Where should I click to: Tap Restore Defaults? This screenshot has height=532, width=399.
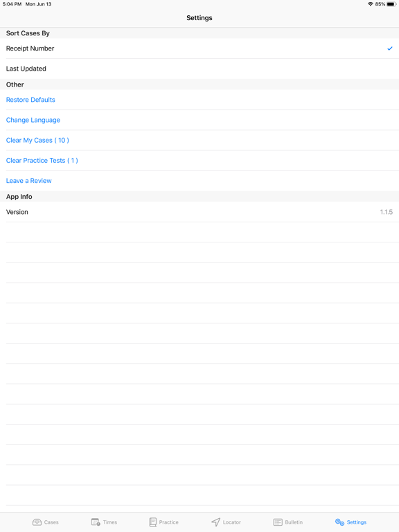tap(30, 100)
